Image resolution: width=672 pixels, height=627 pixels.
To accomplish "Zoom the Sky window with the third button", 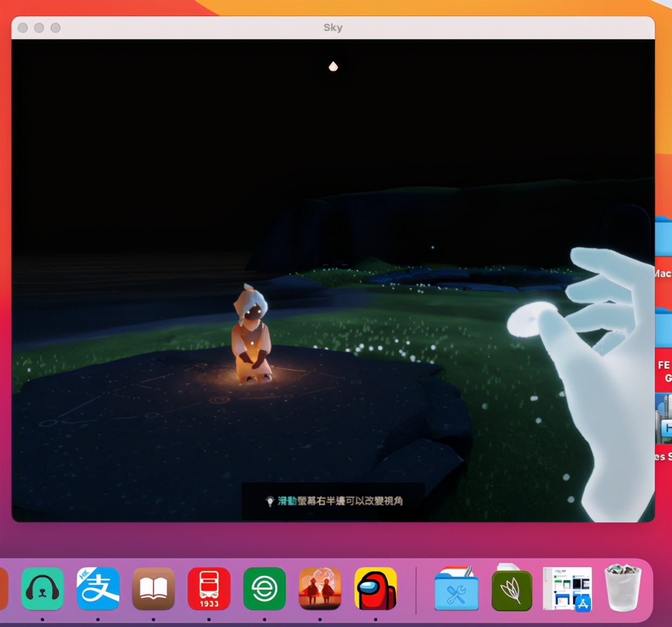I will (56, 28).
